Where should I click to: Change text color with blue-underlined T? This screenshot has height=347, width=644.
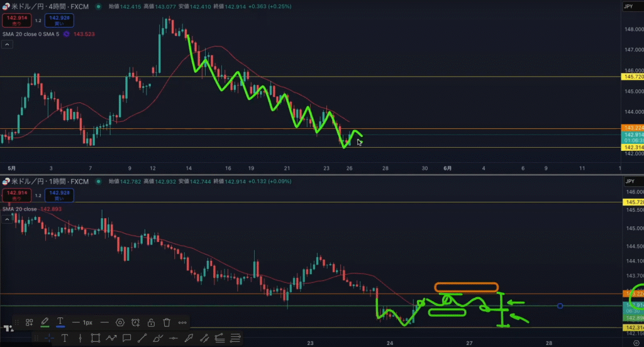point(60,322)
